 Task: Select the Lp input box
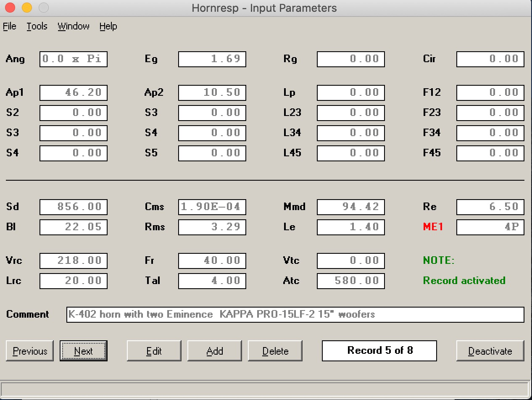(351, 93)
